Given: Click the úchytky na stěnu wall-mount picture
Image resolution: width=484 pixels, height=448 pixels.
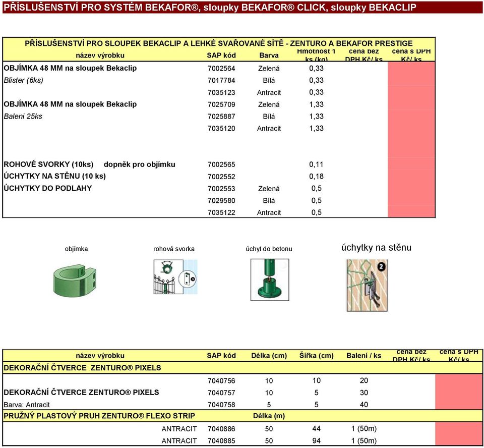Looking at the screenshot, I should tap(367, 285).
